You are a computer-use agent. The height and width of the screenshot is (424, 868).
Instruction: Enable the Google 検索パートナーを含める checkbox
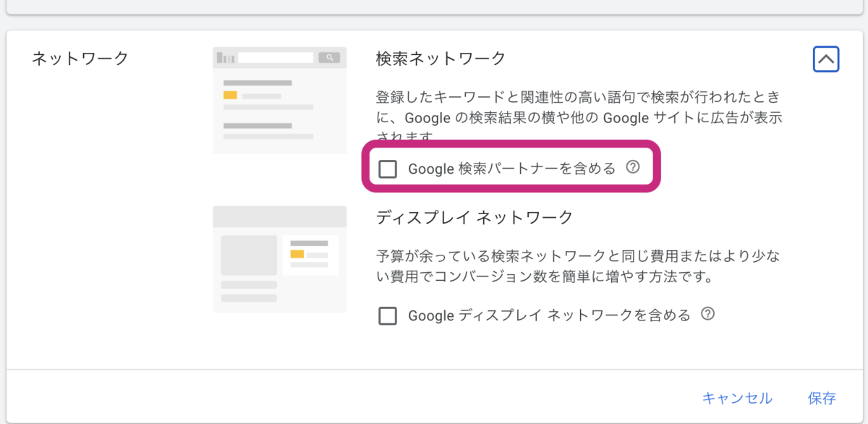388,169
